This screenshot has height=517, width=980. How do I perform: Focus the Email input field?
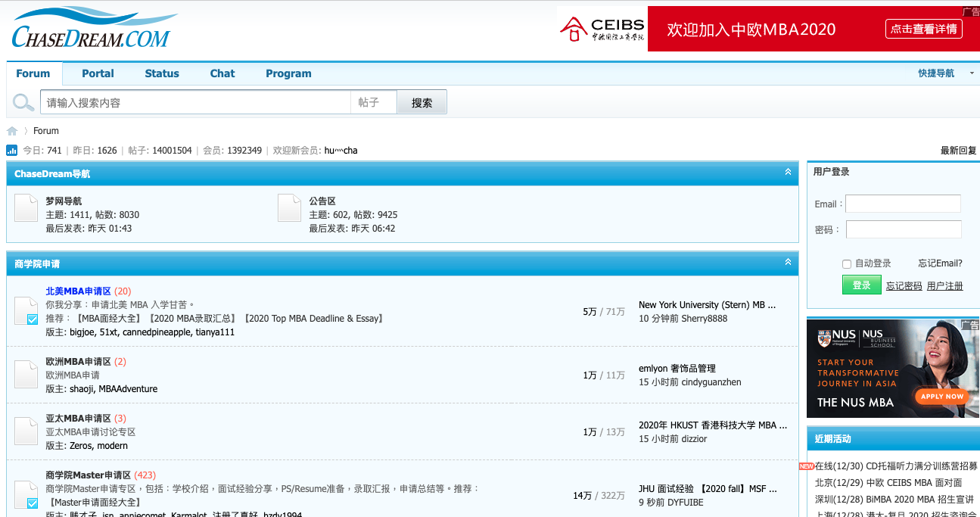(903, 204)
